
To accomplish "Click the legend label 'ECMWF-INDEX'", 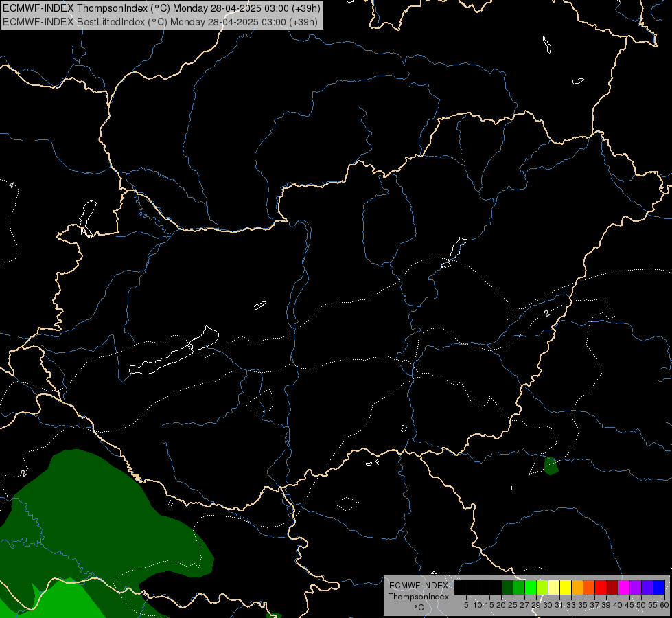I will tap(419, 586).
